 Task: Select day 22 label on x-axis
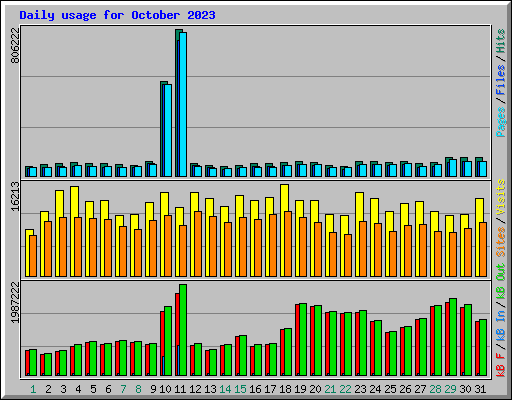(345, 389)
